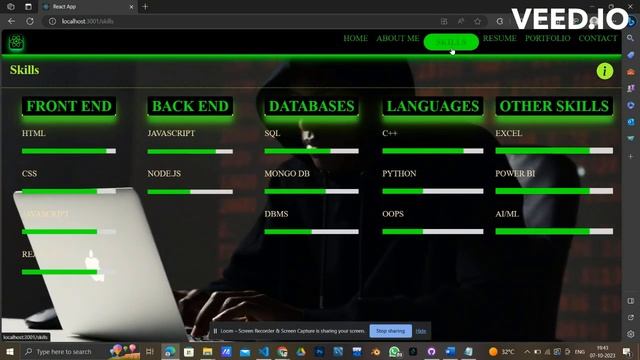
Task: Add page to favorites with star icon
Action: pyautogui.click(x=478, y=21)
